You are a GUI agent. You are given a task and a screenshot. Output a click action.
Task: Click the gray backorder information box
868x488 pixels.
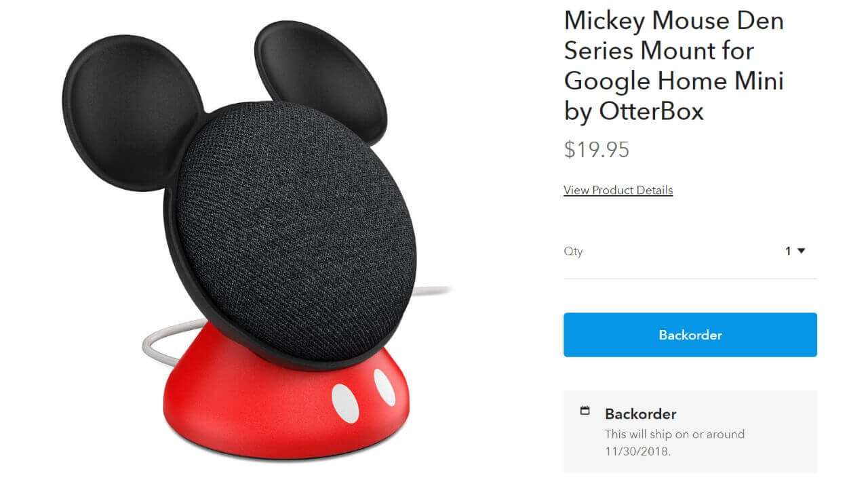tap(690, 431)
